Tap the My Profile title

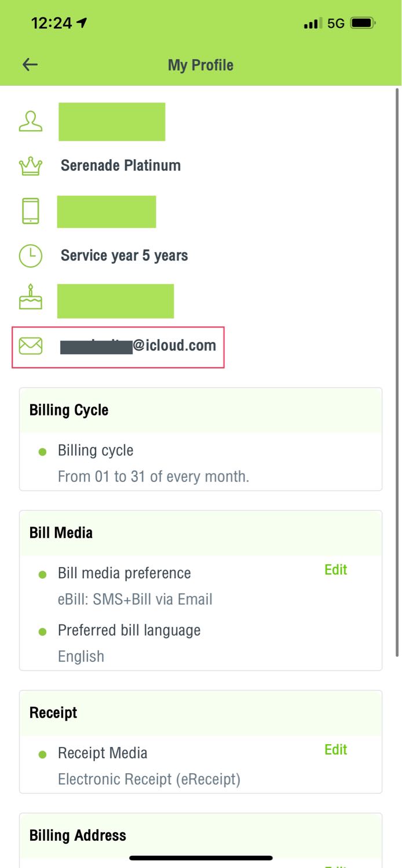[200, 65]
